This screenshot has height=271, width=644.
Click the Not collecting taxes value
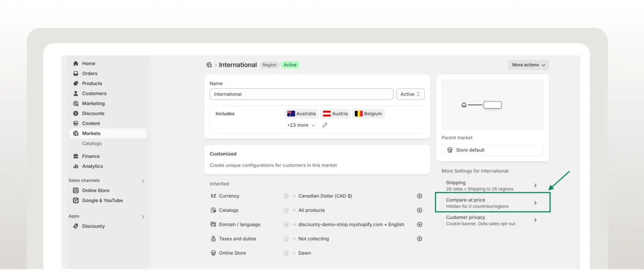click(x=314, y=239)
